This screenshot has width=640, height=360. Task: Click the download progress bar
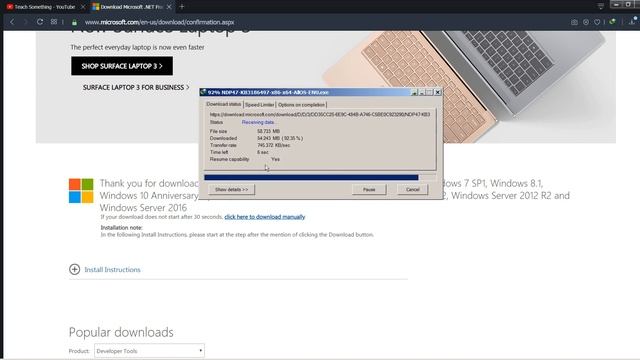pyautogui.click(x=320, y=177)
